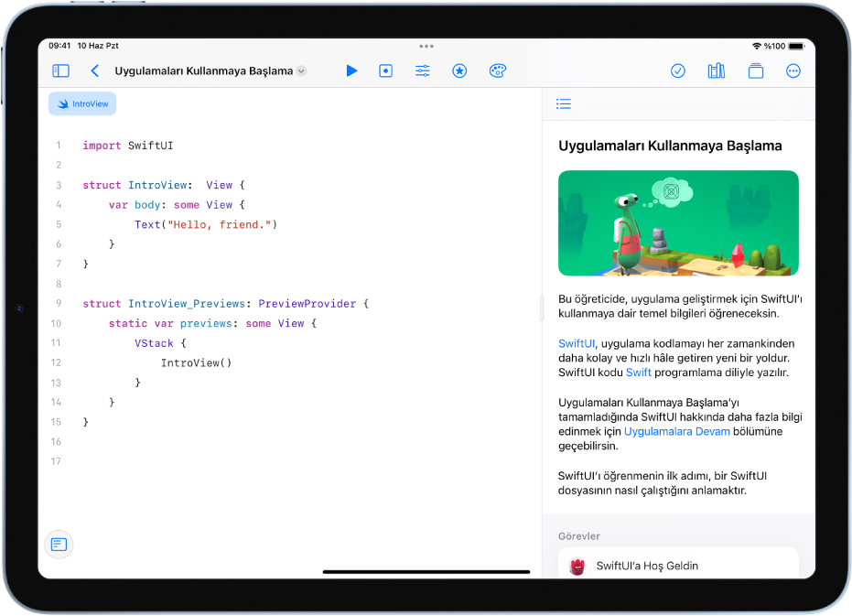The image size is (852, 616).
Task: Place cursor on "import SwiftUI" line
Action: (128, 146)
